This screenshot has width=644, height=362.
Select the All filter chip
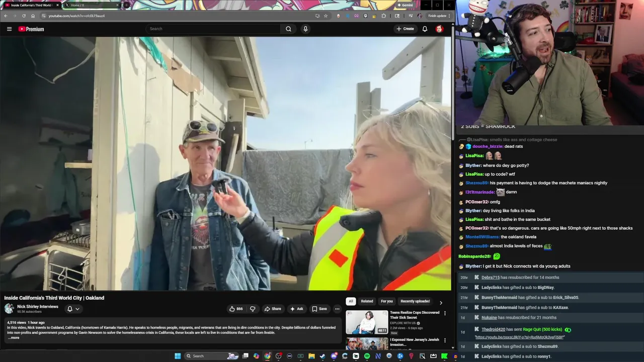coord(351,301)
